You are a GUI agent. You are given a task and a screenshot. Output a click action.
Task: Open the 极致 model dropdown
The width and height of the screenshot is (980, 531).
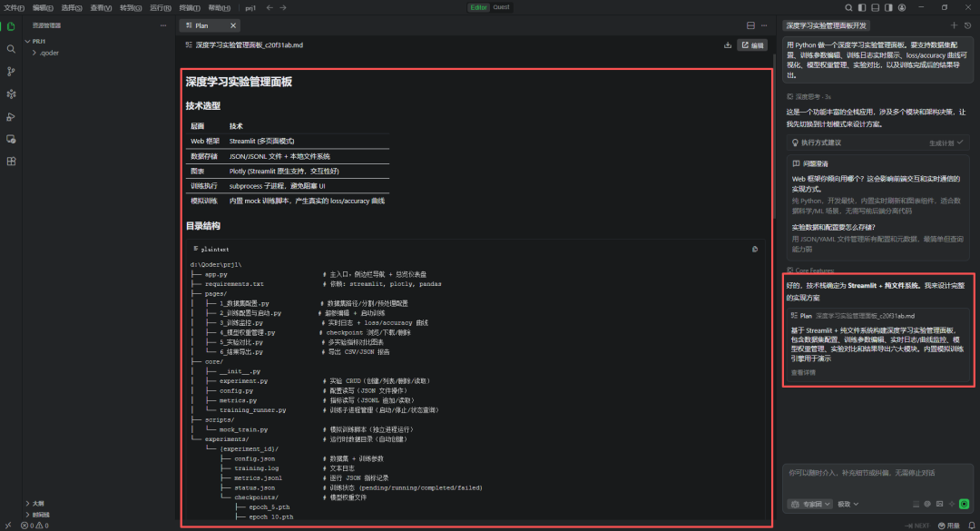point(849,504)
